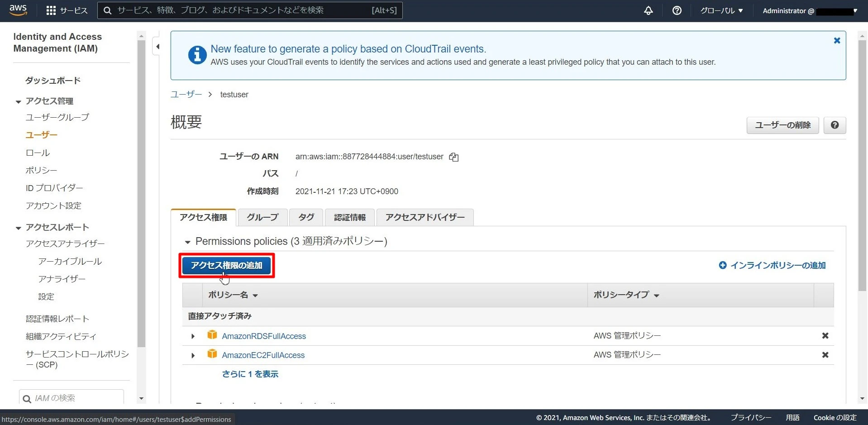868x425 pixels.
Task: Click the インラインポリシーの追加 link
Action: (x=773, y=265)
